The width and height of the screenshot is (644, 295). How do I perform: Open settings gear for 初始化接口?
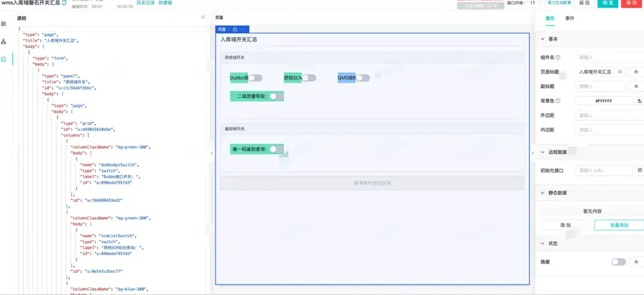[639, 170]
